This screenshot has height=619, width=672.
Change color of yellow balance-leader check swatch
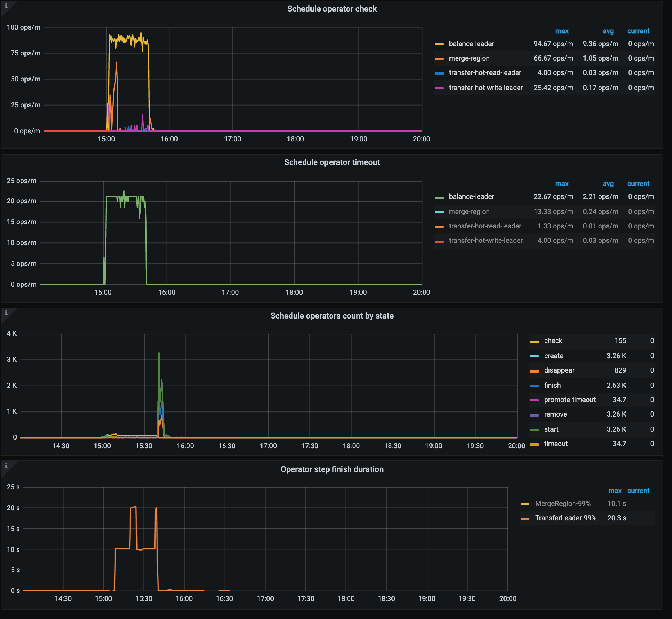[x=439, y=44]
